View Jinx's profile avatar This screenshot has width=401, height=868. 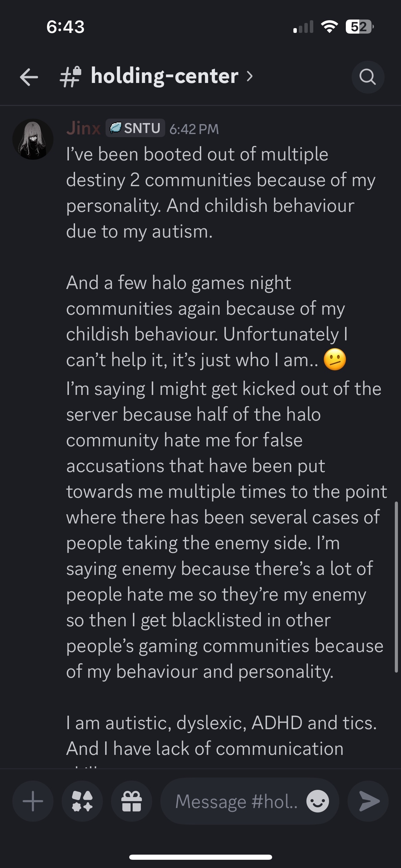click(33, 139)
